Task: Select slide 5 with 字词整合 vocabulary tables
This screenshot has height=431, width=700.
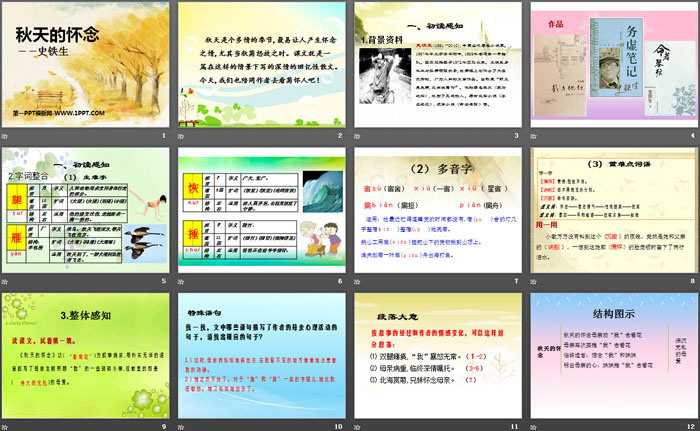Action: [86, 210]
